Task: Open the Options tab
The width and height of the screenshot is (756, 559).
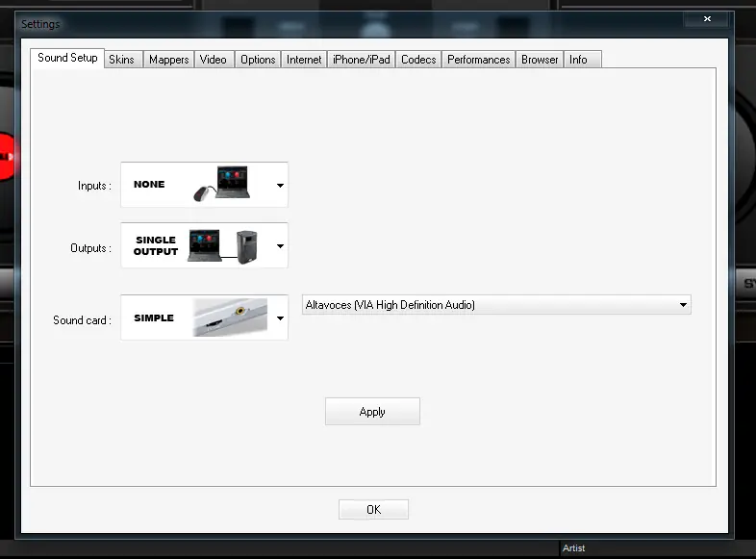Action: pyautogui.click(x=258, y=60)
